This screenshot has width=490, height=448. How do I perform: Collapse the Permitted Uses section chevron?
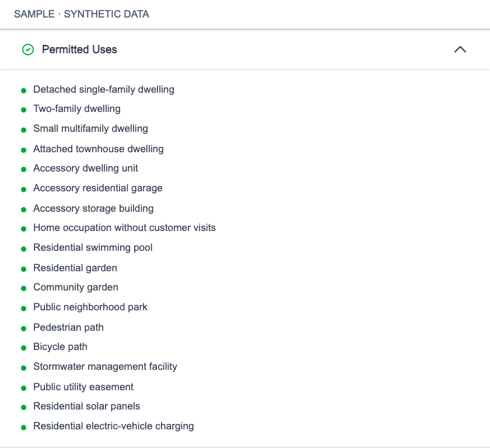460,50
